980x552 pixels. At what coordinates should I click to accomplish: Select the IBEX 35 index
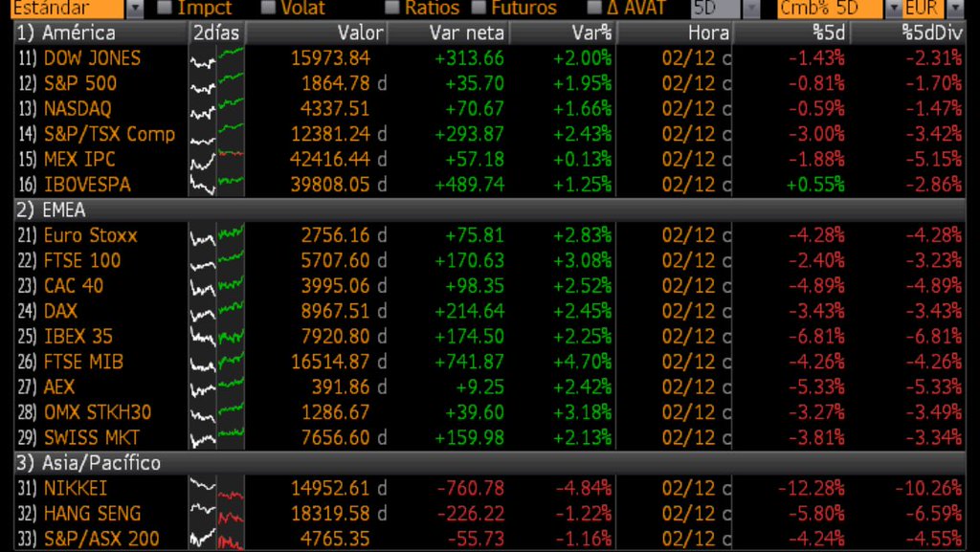(x=78, y=337)
